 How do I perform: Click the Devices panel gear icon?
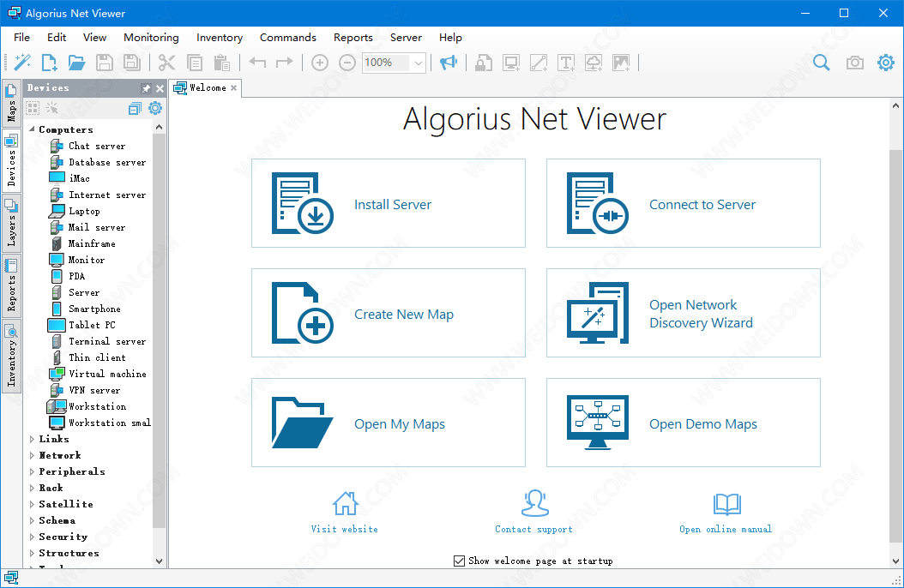click(155, 108)
